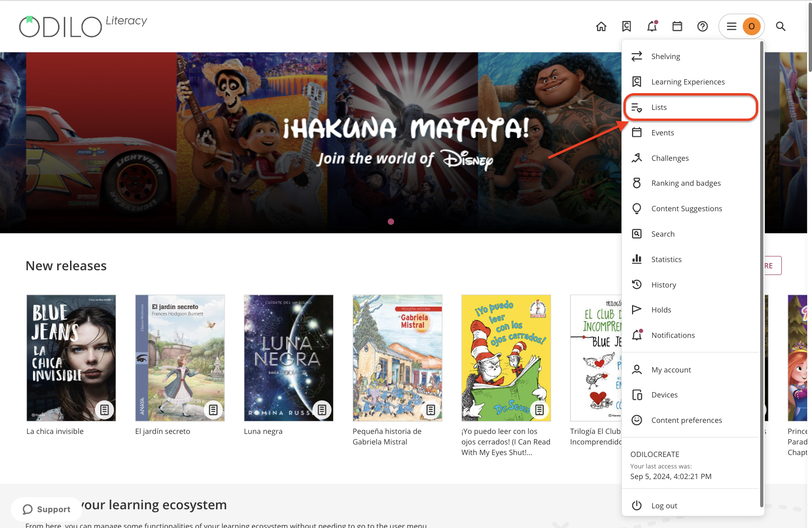Open Lists from the user menu

click(x=691, y=107)
